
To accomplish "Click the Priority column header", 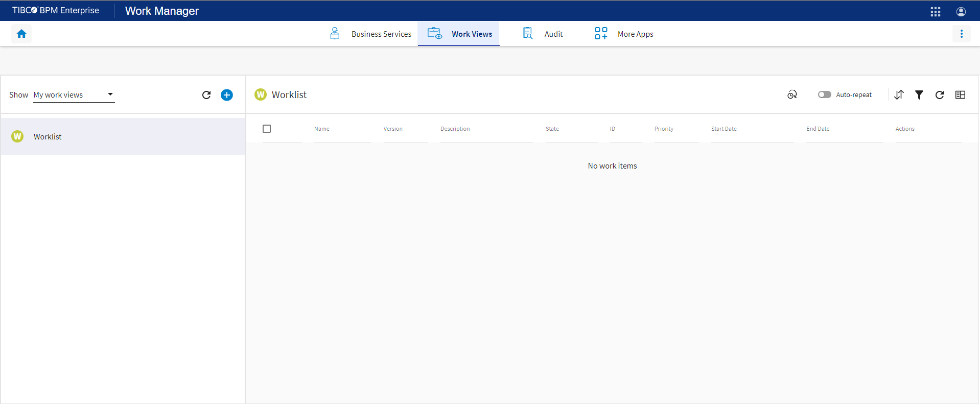I will click(x=664, y=129).
